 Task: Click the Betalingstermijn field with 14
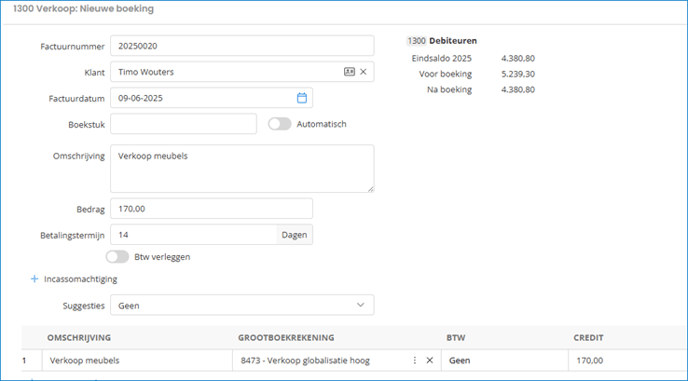[194, 235]
